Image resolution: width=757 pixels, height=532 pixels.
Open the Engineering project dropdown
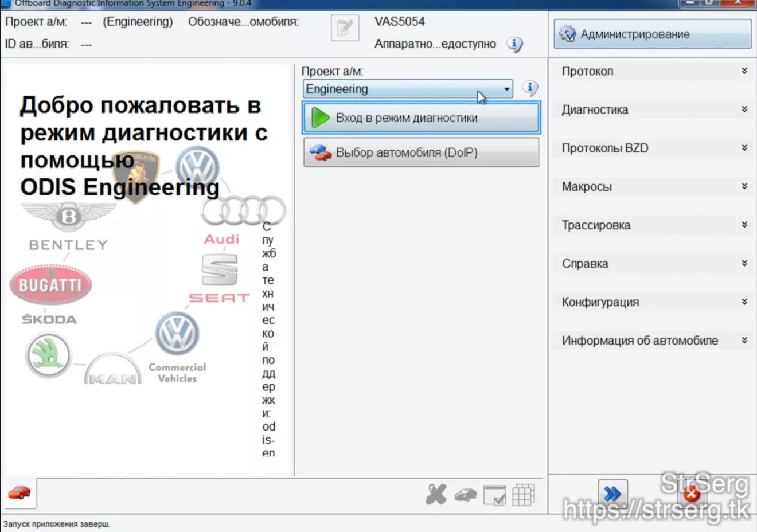[408, 89]
